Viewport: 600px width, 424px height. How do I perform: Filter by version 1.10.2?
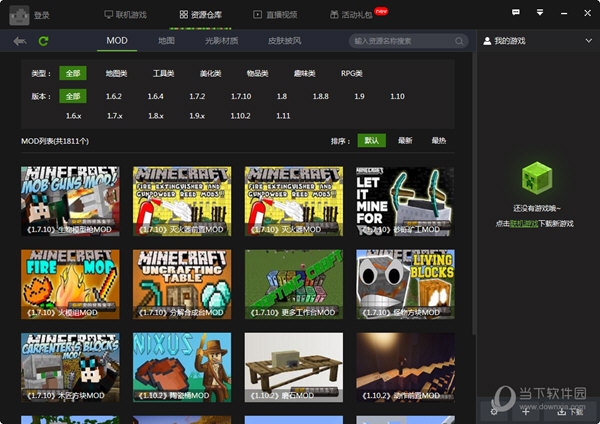click(240, 116)
